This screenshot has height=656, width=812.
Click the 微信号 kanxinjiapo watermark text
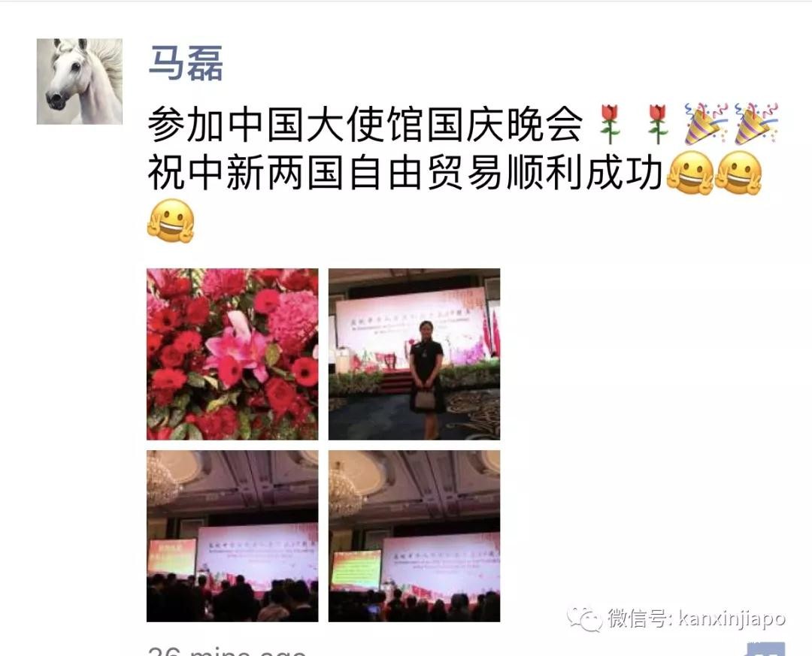point(697,618)
